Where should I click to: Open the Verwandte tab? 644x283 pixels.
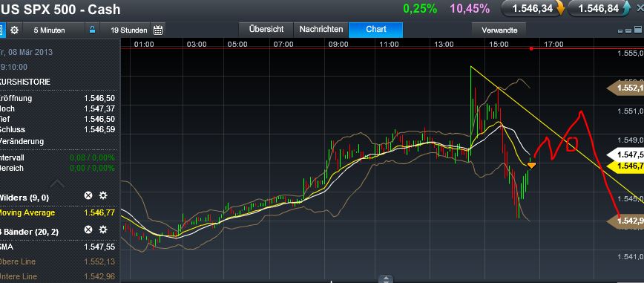click(499, 30)
